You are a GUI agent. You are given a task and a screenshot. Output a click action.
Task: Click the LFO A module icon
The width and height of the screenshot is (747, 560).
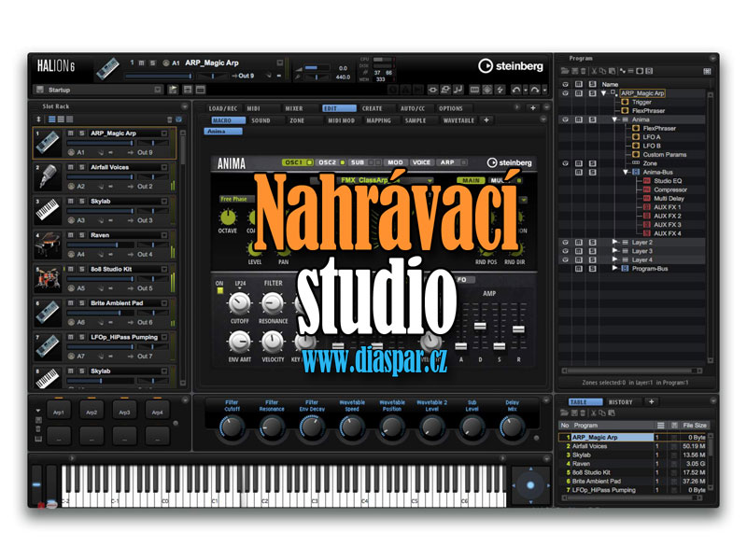click(636, 136)
